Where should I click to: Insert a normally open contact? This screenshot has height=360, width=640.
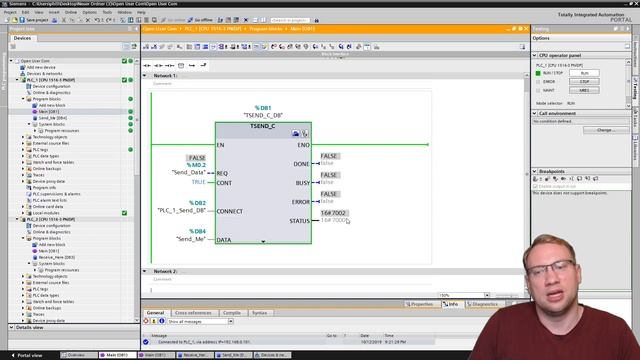tap(147, 65)
